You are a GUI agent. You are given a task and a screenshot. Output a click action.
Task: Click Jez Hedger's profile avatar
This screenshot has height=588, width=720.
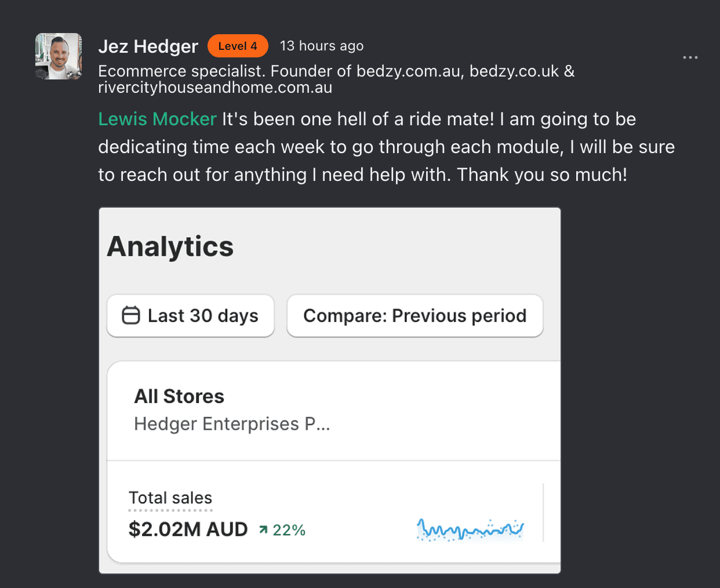pos(59,56)
